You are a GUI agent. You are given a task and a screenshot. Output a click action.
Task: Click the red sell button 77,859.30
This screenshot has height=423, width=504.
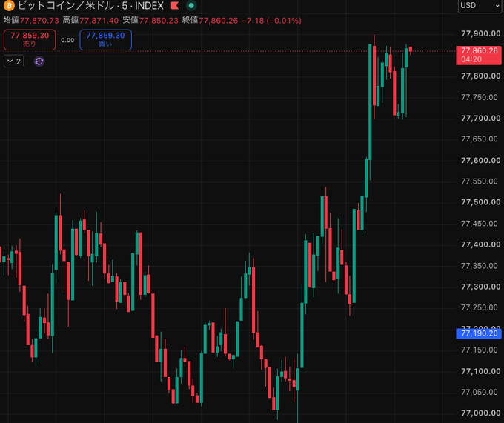(30, 39)
